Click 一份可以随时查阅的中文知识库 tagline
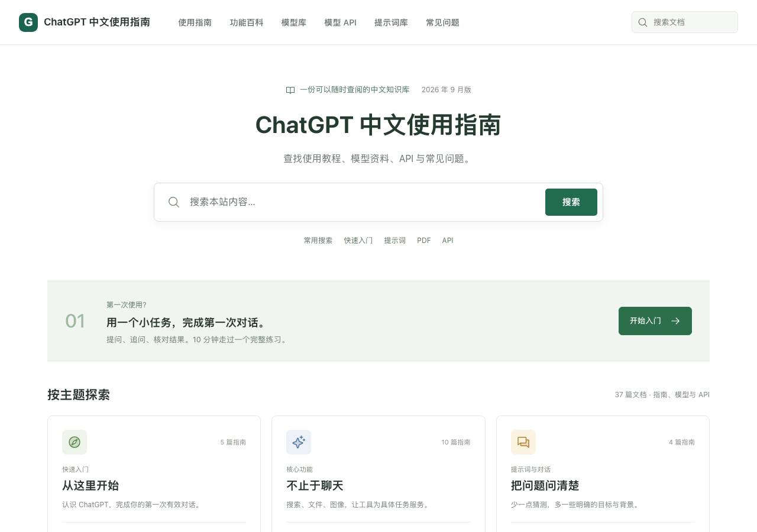Image resolution: width=757 pixels, height=532 pixels. click(x=355, y=90)
